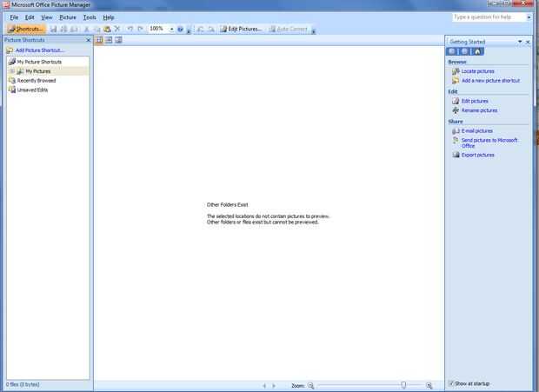Click the '0 files (0 bytes)' status text
The height and width of the screenshot is (392, 539).
[23, 384]
